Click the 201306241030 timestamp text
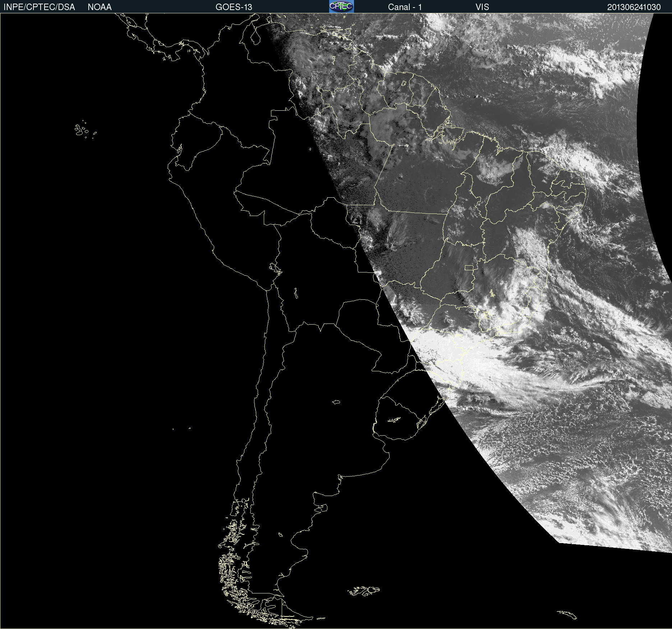The height and width of the screenshot is (629, 672). point(634,7)
